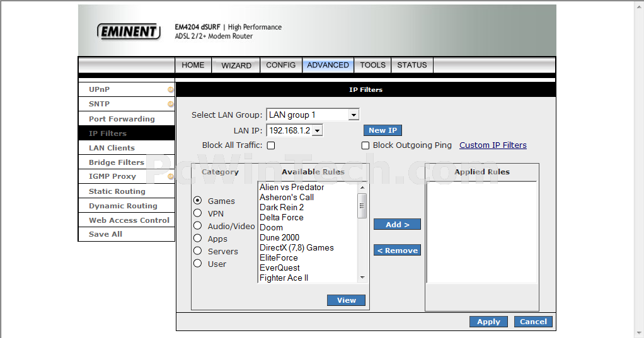Select the VPN category radio button

coord(198,213)
